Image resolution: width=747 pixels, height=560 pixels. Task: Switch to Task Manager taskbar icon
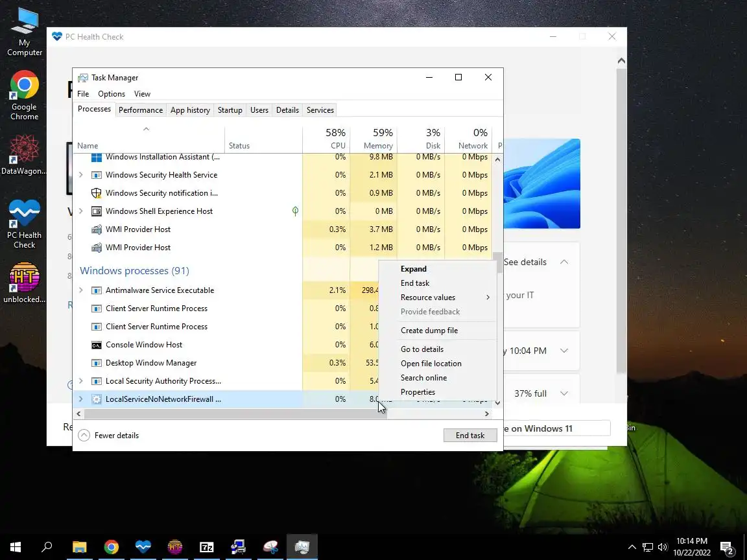pyautogui.click(x=302, y=546)
